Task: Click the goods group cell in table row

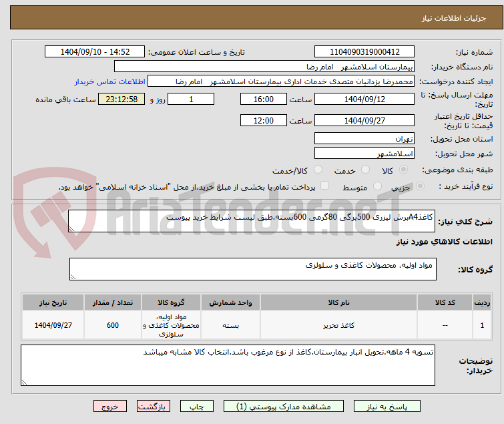Action: (171, 325)
